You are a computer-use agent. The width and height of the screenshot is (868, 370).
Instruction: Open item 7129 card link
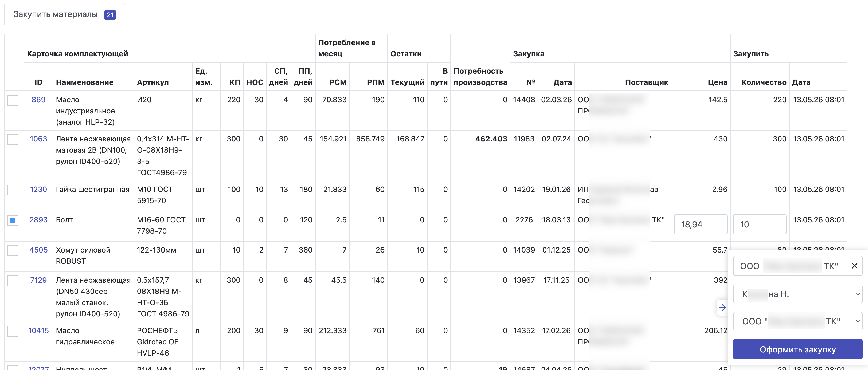click(x=38, y=280)
